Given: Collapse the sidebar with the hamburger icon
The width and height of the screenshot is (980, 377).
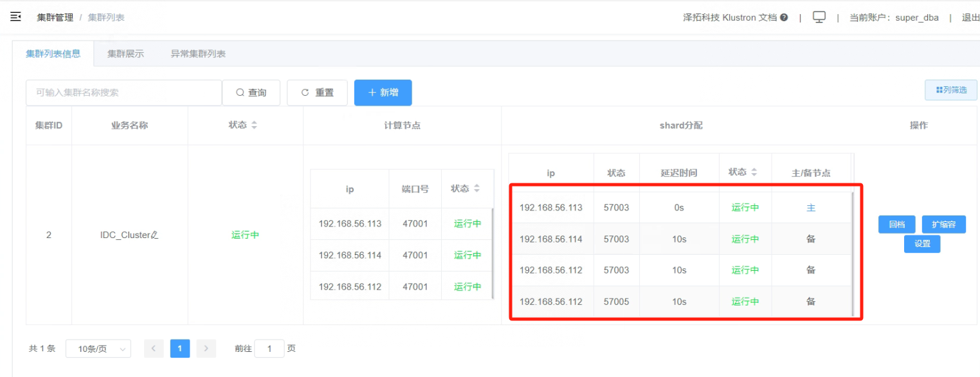Looking at the screenshot, I should (16, 17).
